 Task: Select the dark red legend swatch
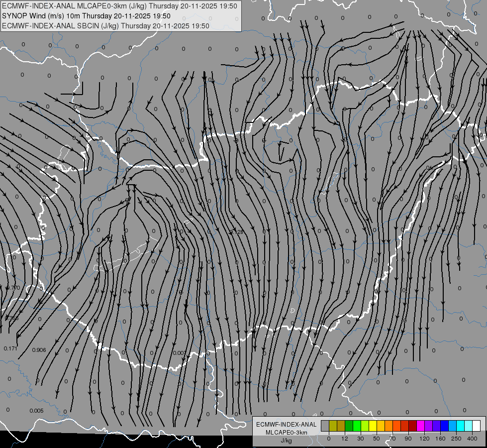tap(412, 426)
